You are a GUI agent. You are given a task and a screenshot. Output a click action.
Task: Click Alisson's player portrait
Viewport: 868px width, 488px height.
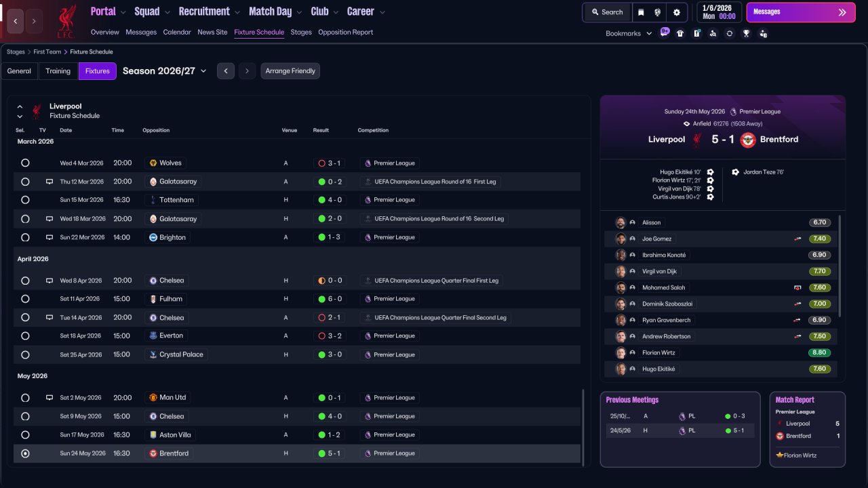coord(620,222)
